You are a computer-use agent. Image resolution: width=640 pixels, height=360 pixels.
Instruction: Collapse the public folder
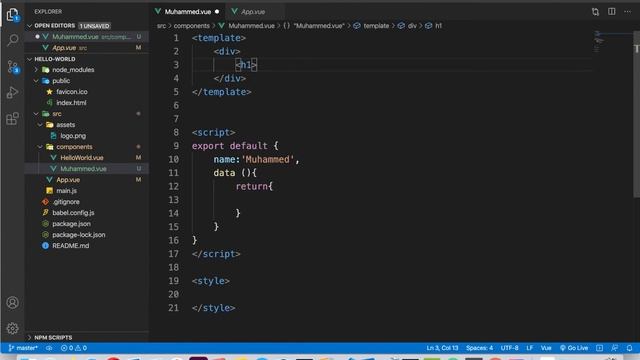pyautogui.click(x=36, y=81)
